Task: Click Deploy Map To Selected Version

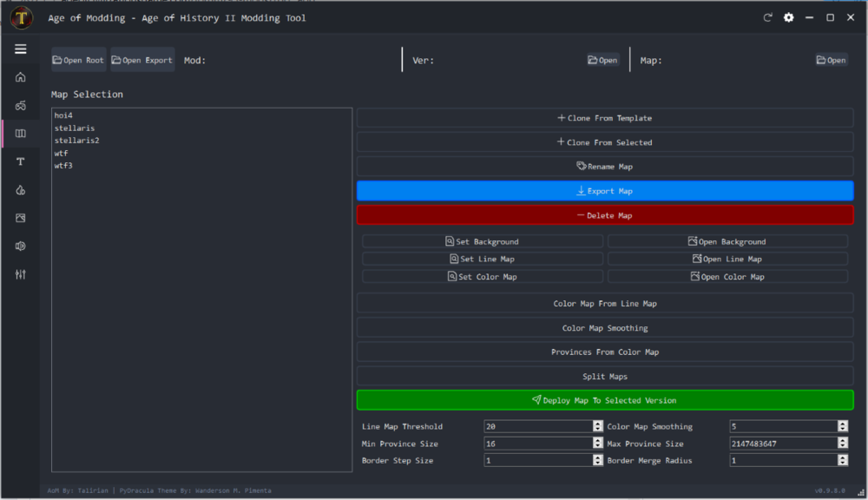Action: 605,400
